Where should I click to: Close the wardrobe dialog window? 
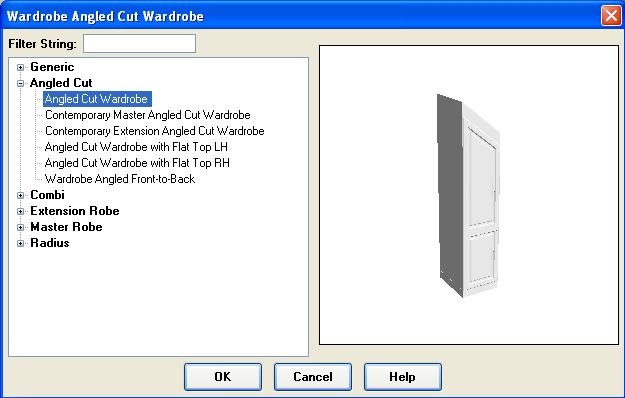611,16
